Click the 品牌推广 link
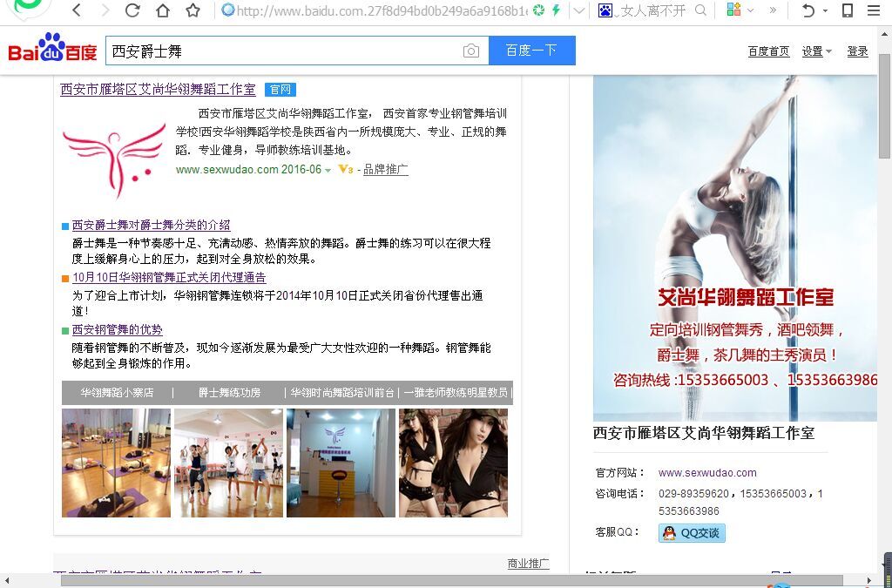Image resolution: width=892 pixels, height=588 pixels. pyautogui.click(x=386, y=170)
